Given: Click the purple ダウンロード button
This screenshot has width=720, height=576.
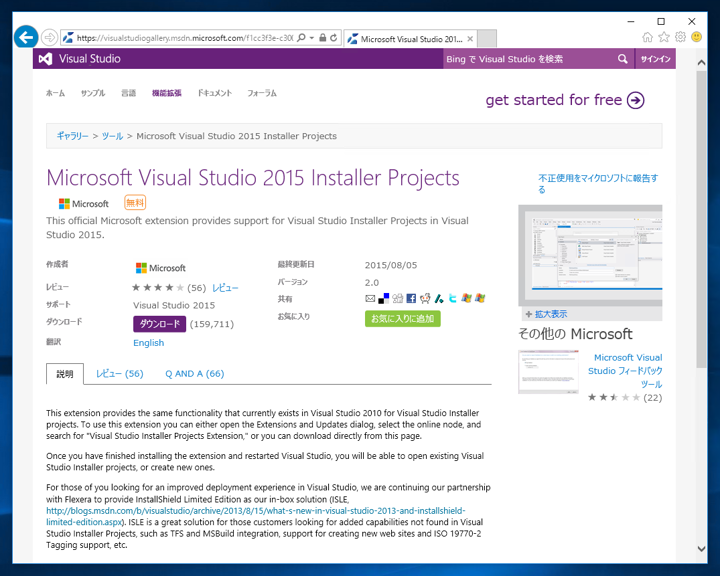Looking at the screenshot, I should [160, 324].
